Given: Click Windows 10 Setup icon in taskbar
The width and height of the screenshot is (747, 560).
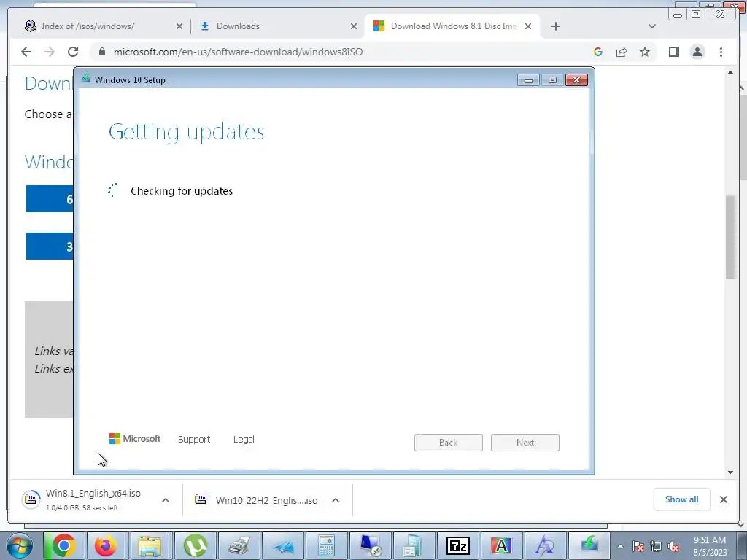Looking at the screenshot, I should click(589, 545).
